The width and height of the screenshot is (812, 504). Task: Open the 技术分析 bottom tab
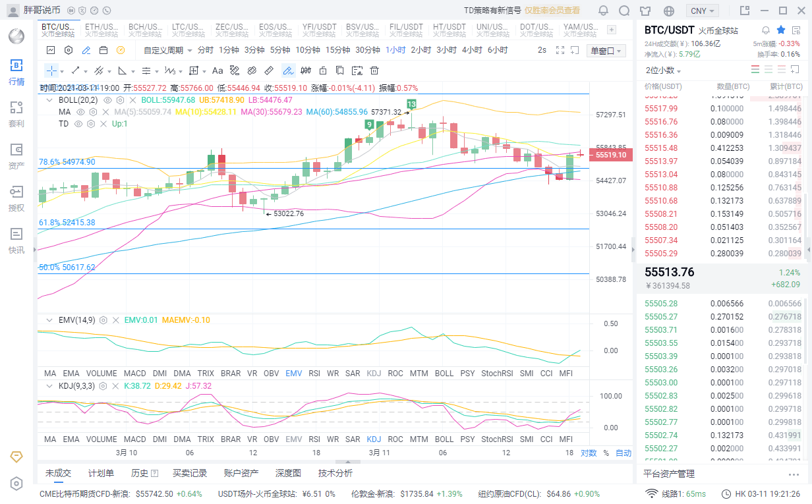point(335,473)
